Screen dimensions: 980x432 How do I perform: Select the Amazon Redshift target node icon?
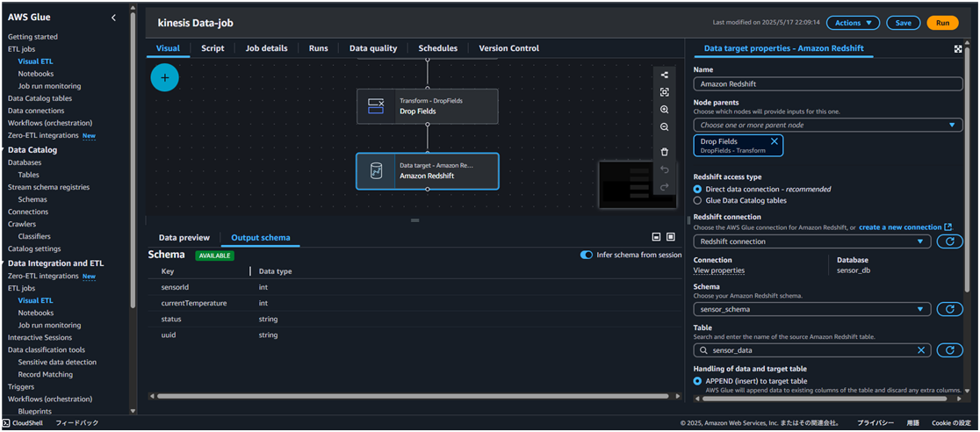(376, 170)
